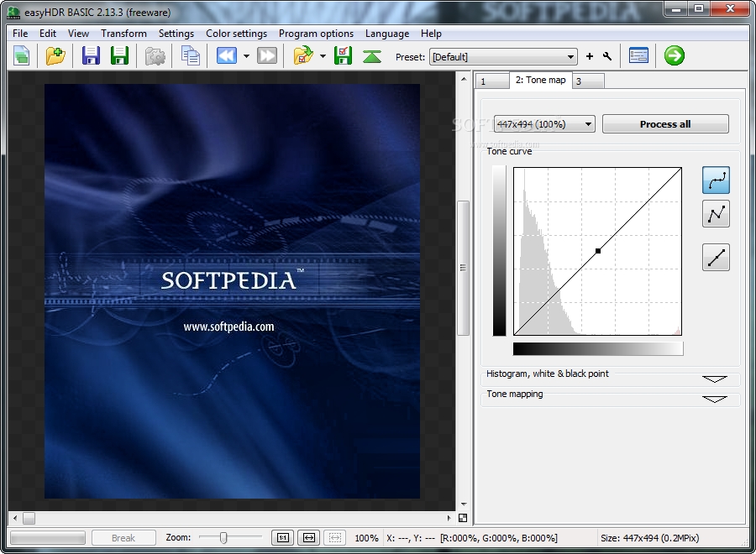
Task: Select the 2: Tone map tab
Action: [540, 80]
